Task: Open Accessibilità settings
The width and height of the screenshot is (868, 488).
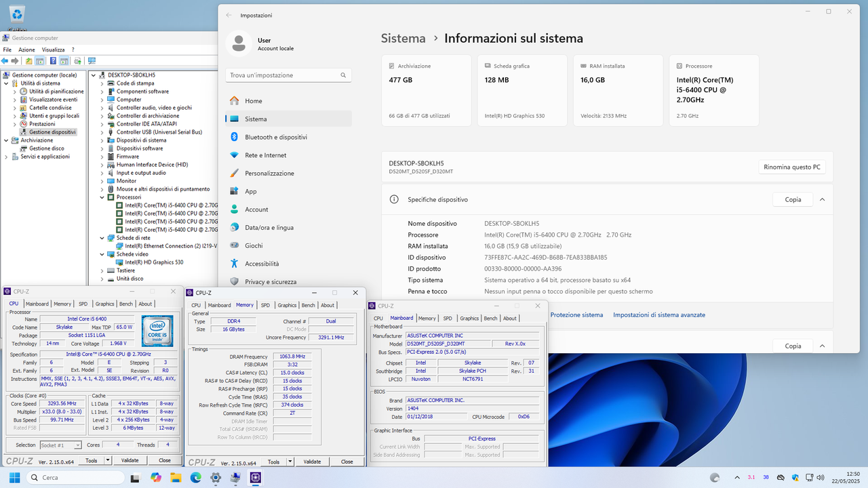Action: coord(288,264)
